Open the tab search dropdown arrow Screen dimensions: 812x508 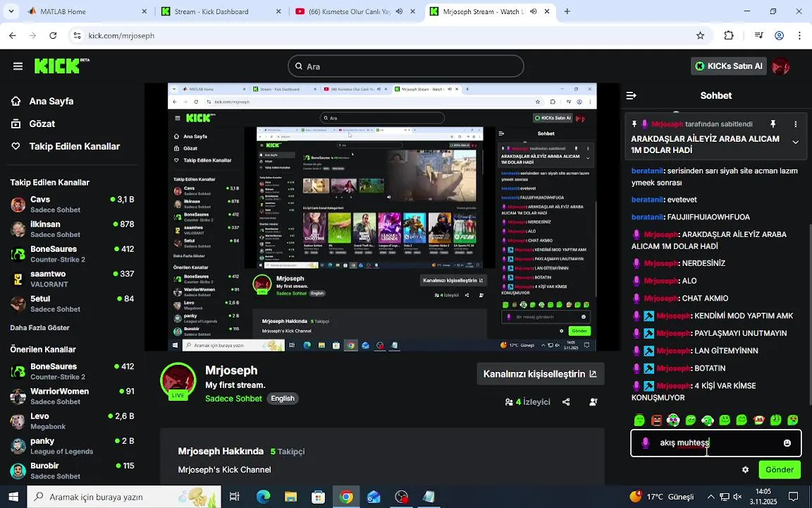11,11
